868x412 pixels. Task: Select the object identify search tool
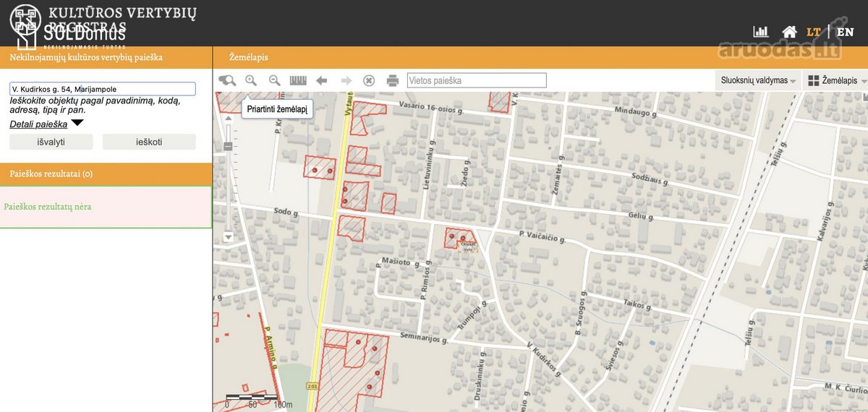[227, 80]
